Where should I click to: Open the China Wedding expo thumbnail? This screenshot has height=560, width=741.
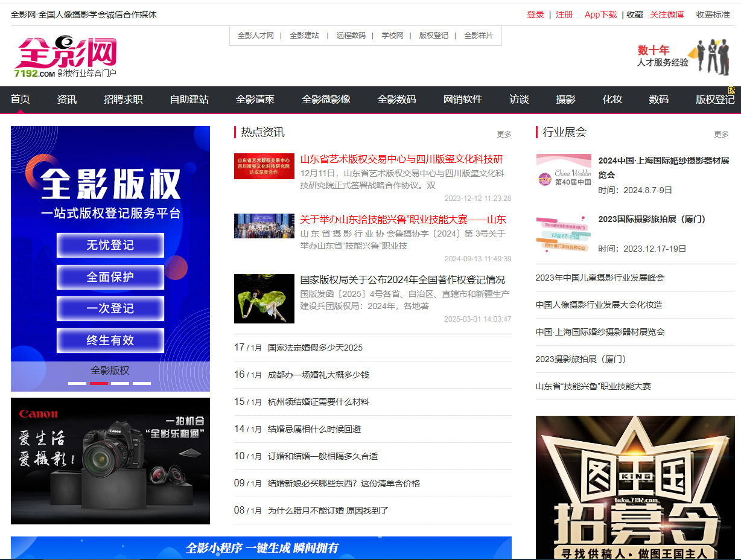click(563, 171)
